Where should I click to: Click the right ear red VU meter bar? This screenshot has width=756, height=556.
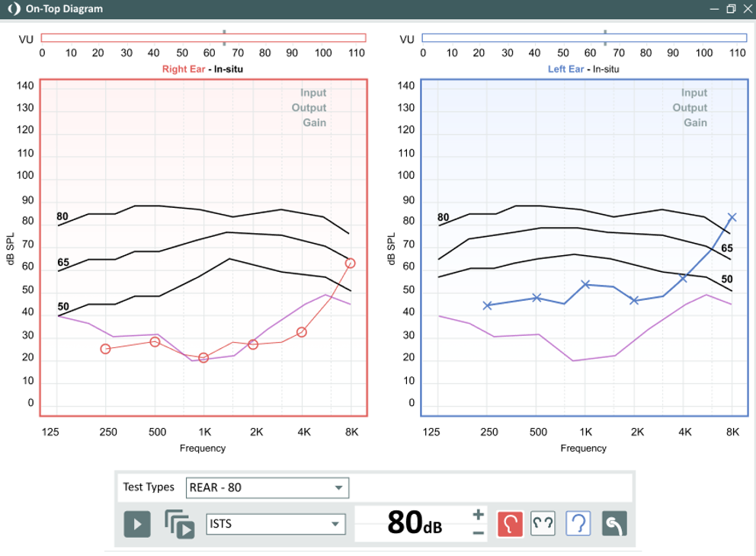[x=203, y=37]
